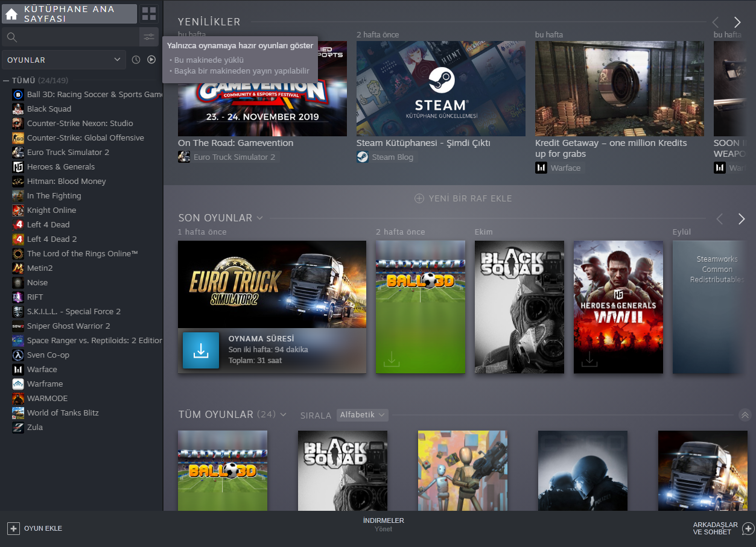The image size is (756, 547).
Task: Click the library search field
Action: pos(71,37)
